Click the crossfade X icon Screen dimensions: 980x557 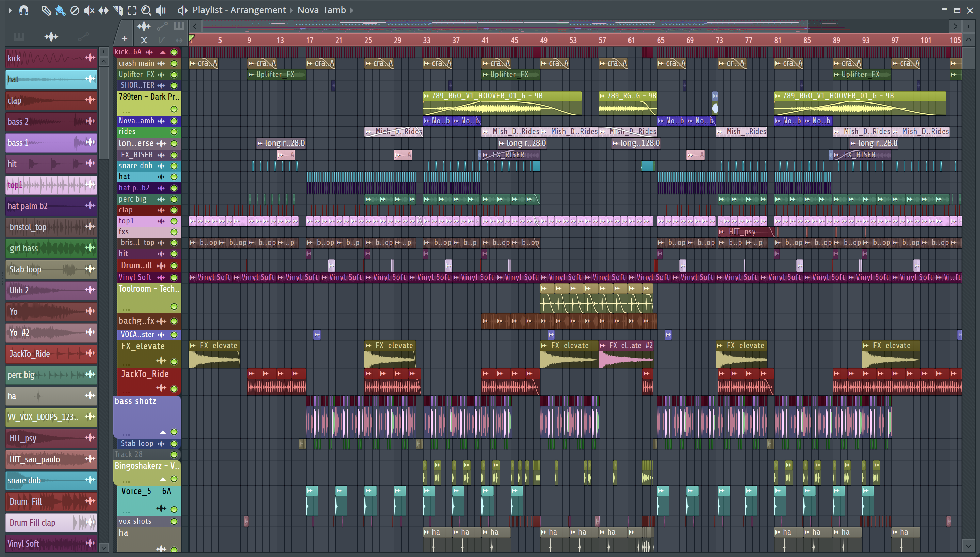[144, 40]
